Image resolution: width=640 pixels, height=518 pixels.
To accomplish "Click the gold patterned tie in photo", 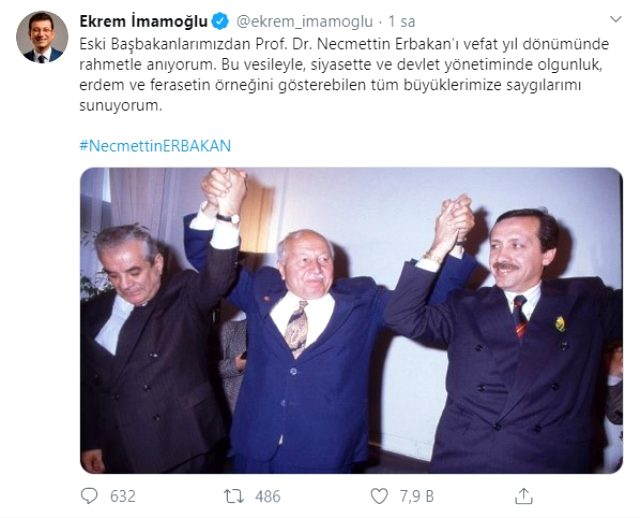I will pyautogui.click(x=297, y=329).
